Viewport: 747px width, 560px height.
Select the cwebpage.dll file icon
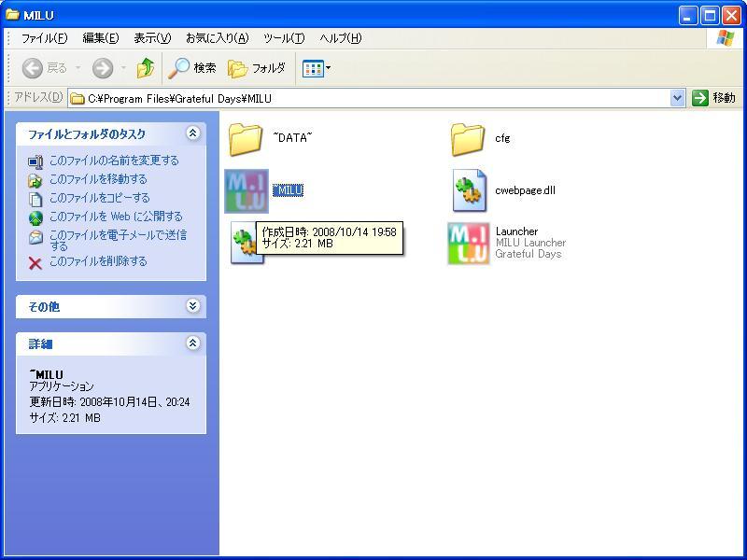tap(469, 190)
